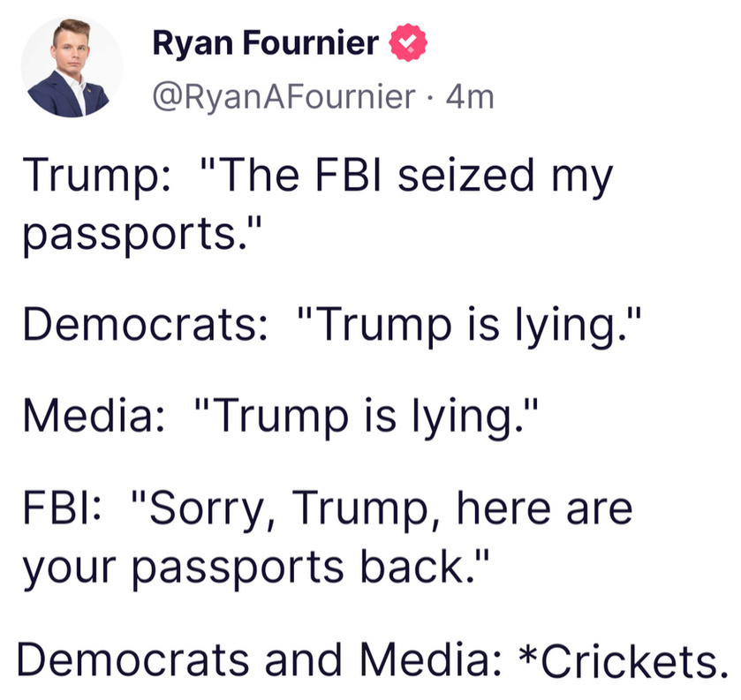Open the Ryan Fournier display name

click(x=266, y=43)
